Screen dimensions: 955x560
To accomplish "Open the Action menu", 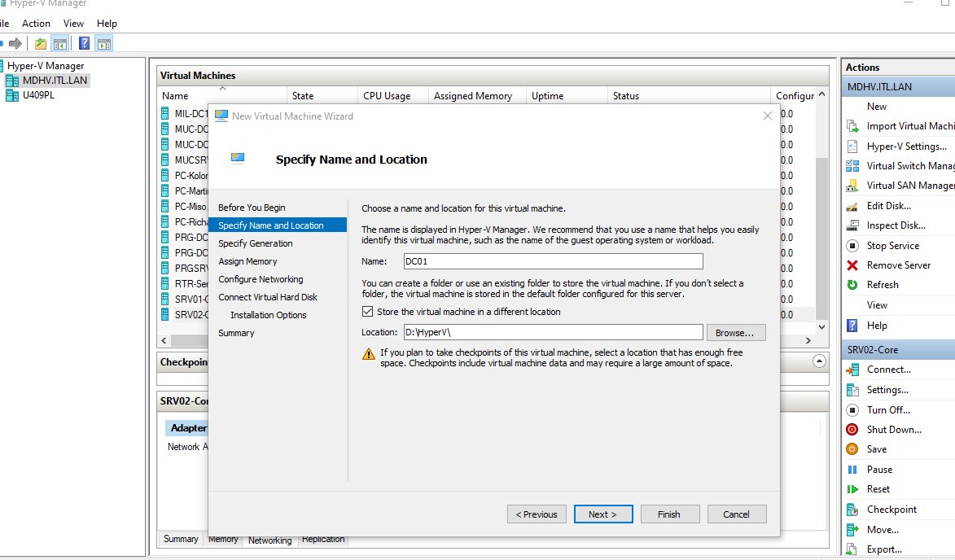I will click(36, 24).
